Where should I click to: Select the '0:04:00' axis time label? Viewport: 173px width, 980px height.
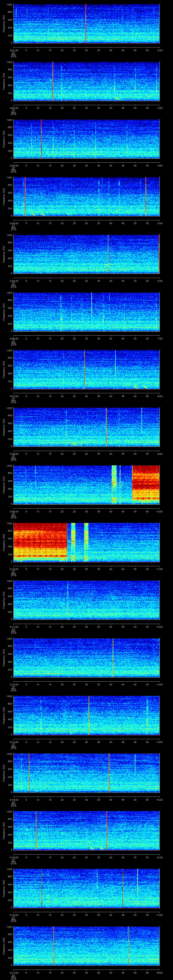point(14,223)
